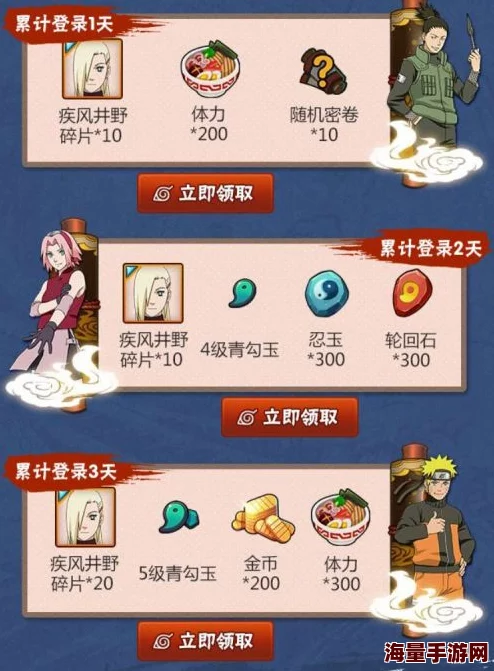Tap the 随机密卷 mystery scroll icon

(323, 71)
